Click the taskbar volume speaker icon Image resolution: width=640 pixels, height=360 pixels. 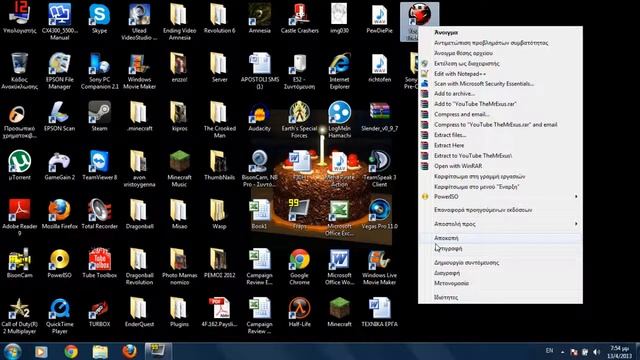click(596, 352)
